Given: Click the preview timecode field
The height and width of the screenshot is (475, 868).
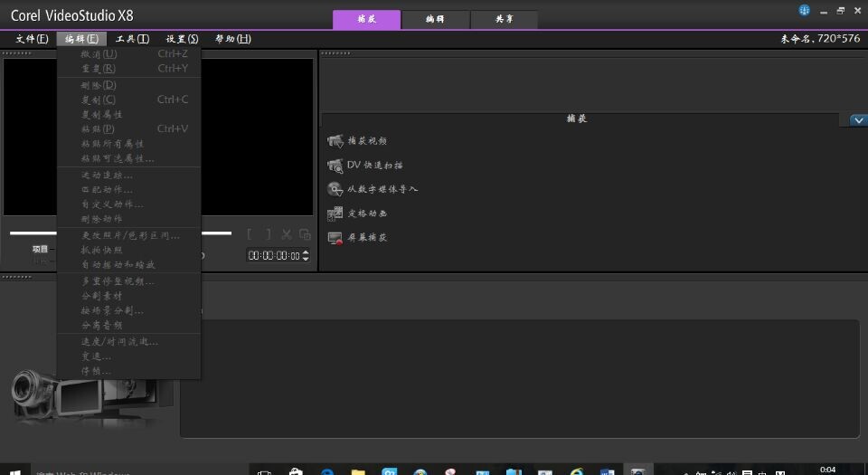Looking at the screenshot, I should coord(274,256).
